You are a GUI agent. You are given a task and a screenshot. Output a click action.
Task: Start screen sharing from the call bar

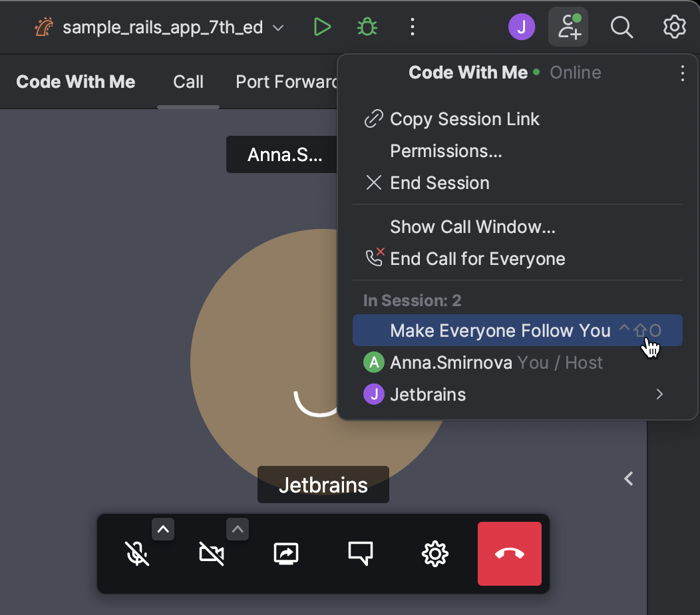click(x=285, y=554)
